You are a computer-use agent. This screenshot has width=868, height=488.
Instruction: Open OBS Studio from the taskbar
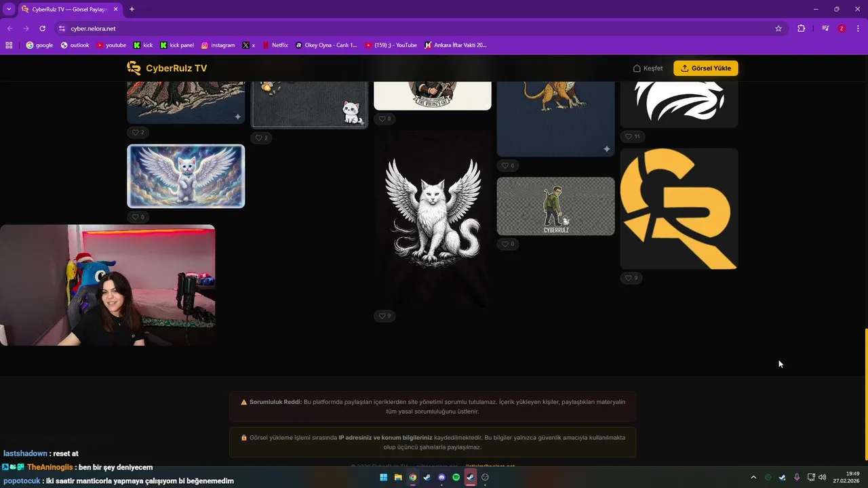point(485,477)
